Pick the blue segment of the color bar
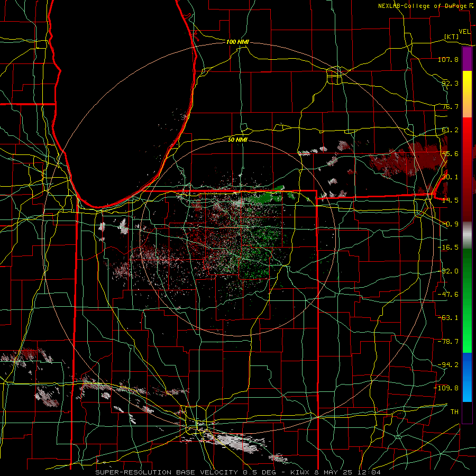The image size is (476, 476). pos(467,377)
